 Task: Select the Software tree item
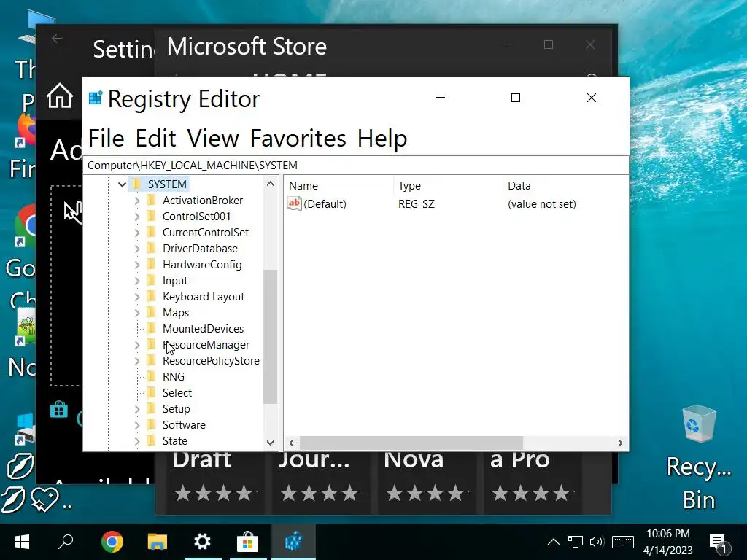tap(184, 425)
